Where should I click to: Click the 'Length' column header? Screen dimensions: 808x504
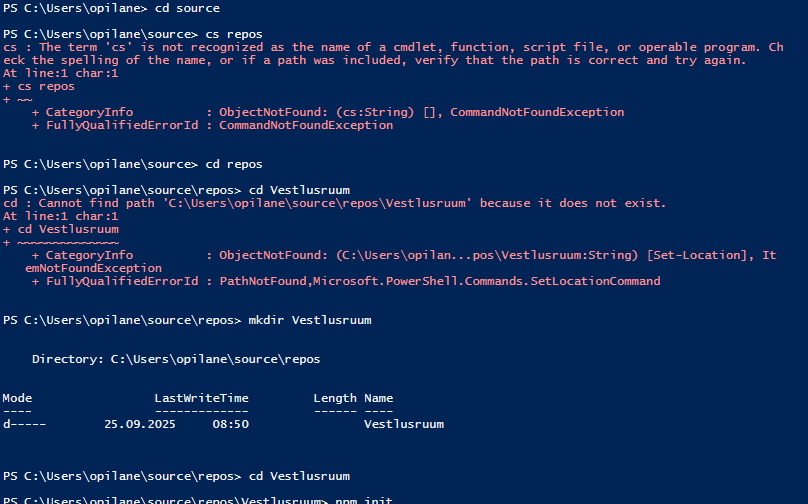click(x=335, y=398)
